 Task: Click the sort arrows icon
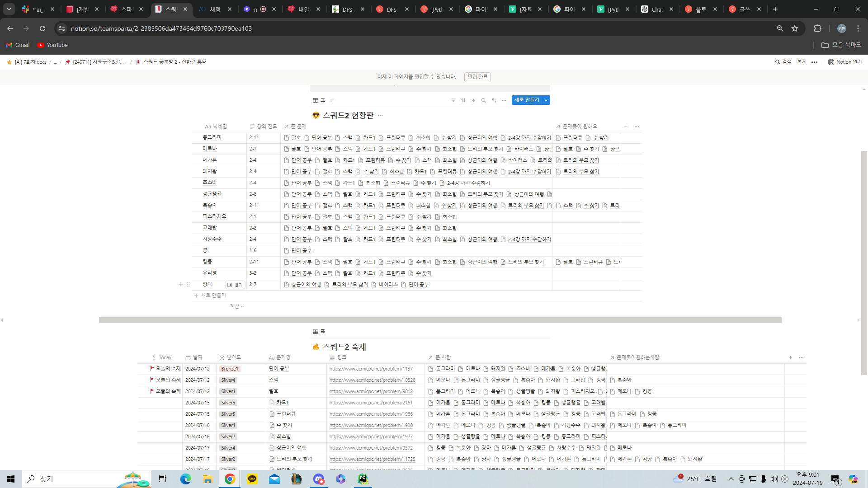click(x=463, y=100)
